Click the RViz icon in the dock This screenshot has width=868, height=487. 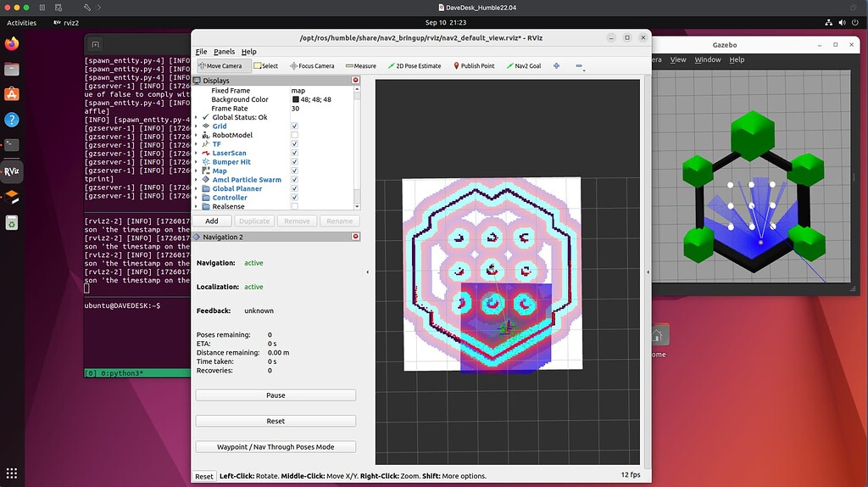(x=12, y=171)
